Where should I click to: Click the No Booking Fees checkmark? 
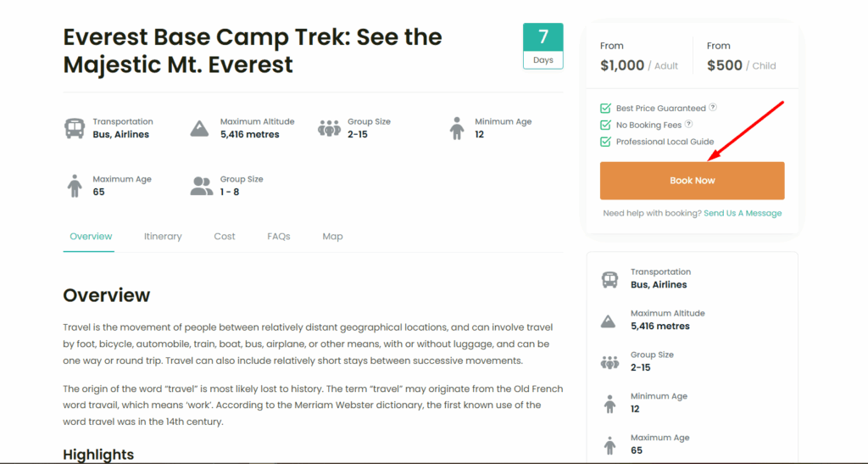[x=605, y=125]
